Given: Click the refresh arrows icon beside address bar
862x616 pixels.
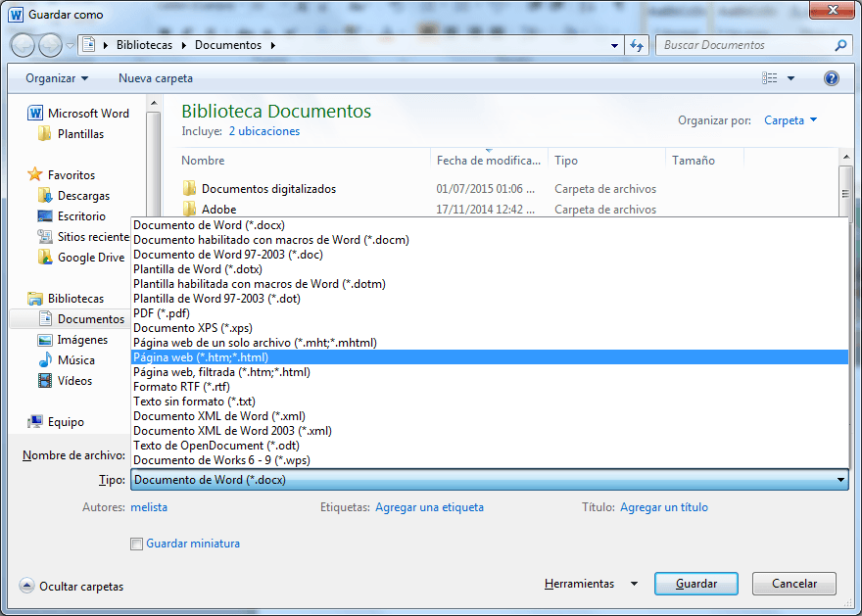Looking at the screenshot, I should [637, 45].
